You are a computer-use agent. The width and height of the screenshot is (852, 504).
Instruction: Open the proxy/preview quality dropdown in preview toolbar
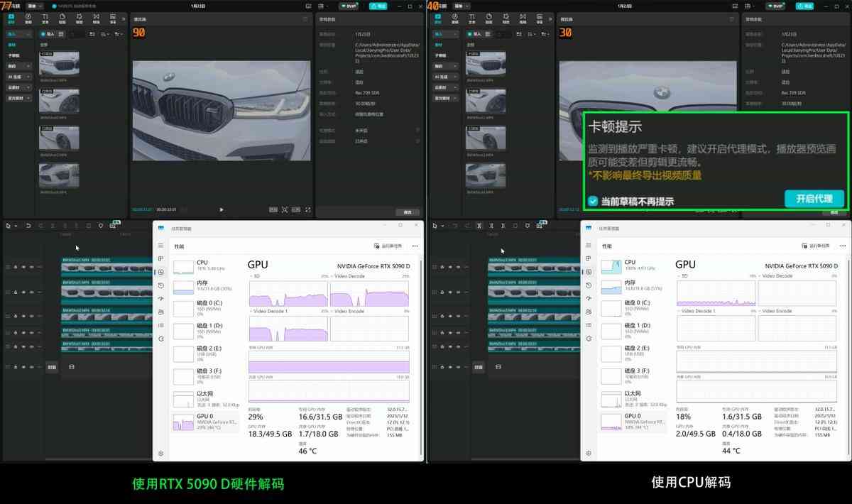point(273,209)
